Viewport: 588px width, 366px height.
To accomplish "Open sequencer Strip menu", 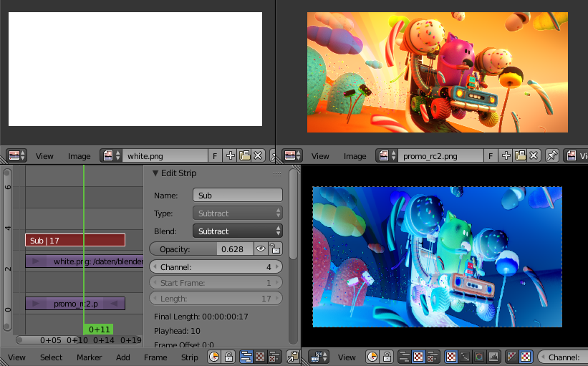I will (189, 357).
